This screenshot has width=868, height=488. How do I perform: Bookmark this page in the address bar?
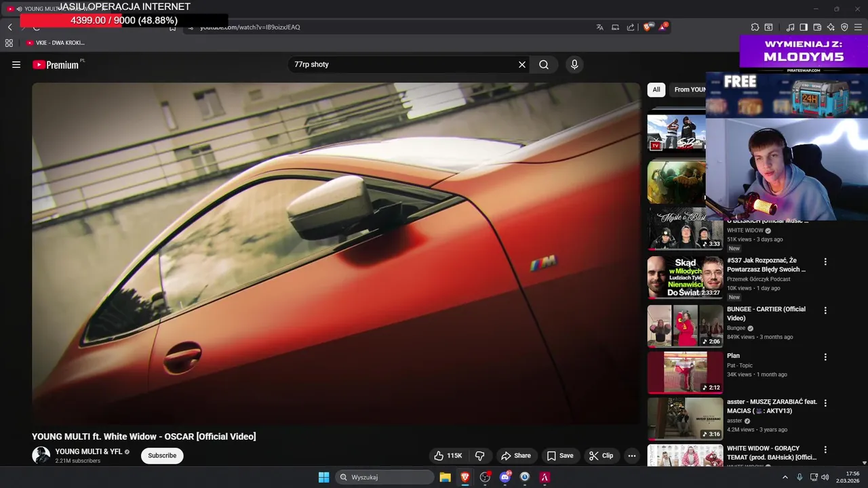(x=173, y=27)
